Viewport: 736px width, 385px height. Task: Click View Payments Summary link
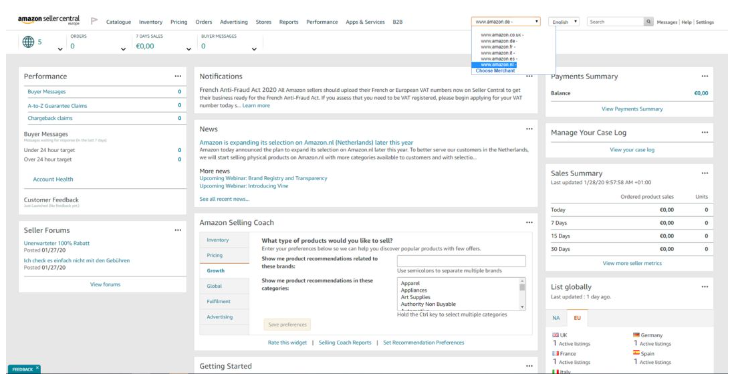coord(632,109)
